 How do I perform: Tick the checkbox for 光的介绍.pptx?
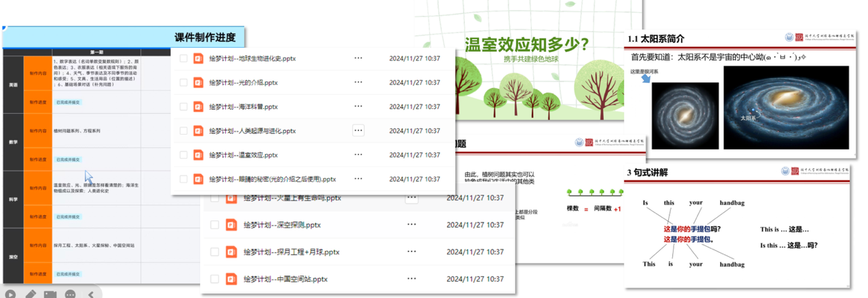183,83
